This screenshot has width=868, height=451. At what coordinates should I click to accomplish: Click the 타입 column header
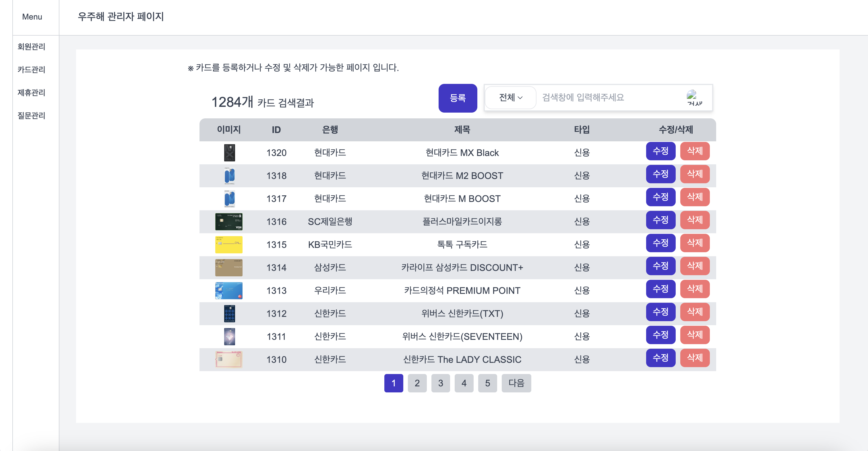tap(582, 130)
